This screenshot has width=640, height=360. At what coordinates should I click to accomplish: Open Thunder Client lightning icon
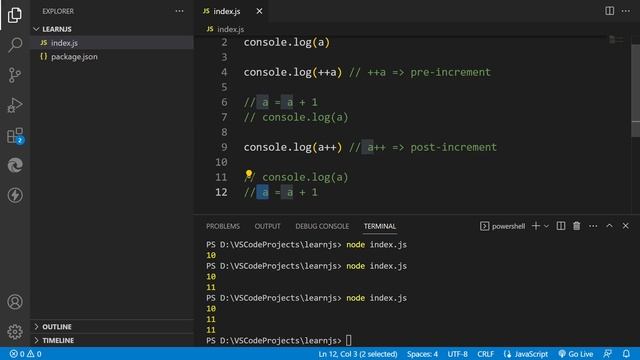pyautogui.click(x=15, y=195)
